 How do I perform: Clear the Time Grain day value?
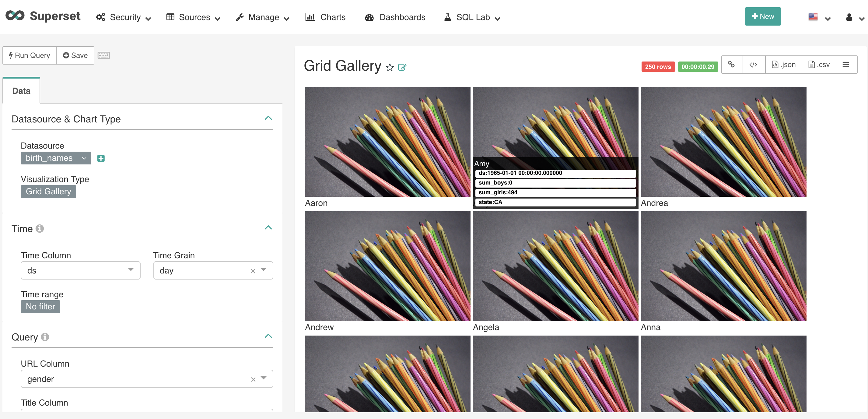point(253,271)
